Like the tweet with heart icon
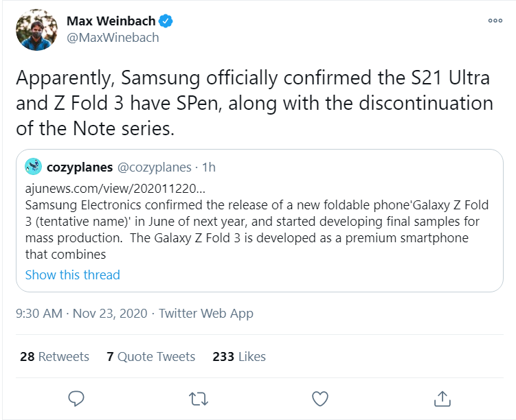Viewport: 516px width, 420px height. [319, 397]
